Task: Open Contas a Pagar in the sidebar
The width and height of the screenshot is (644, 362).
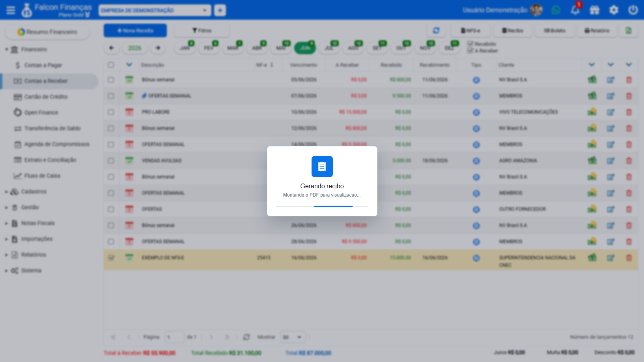Action: pos(43,65)
